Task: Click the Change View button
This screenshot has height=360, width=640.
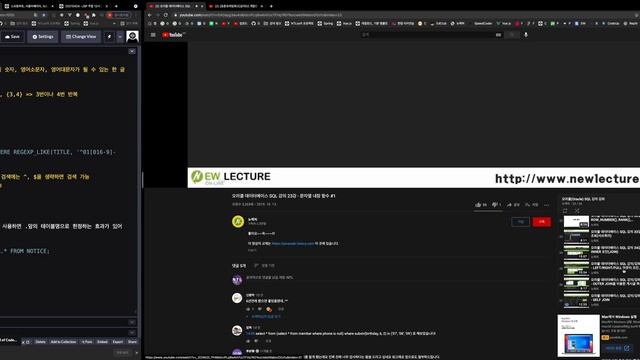Action: [x=81, y=37]
